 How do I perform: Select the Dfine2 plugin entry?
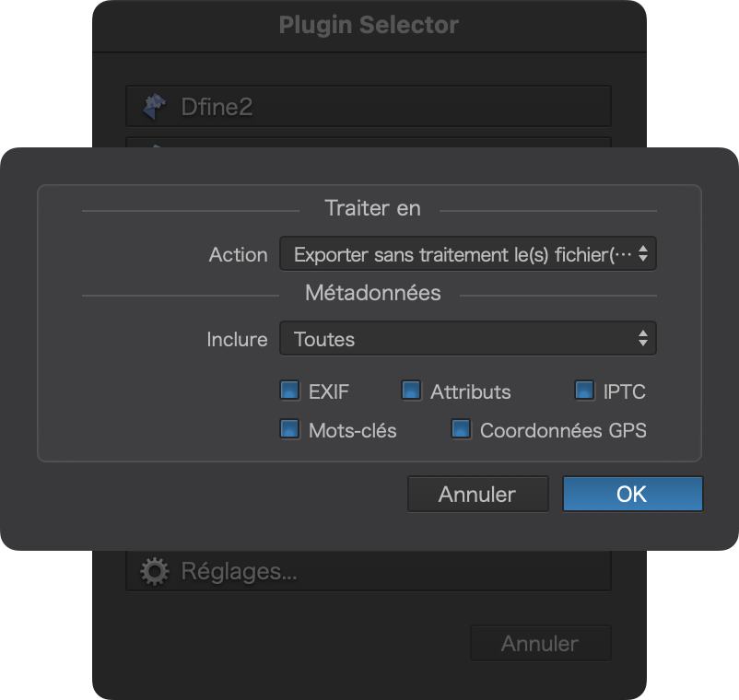[369, 106]
